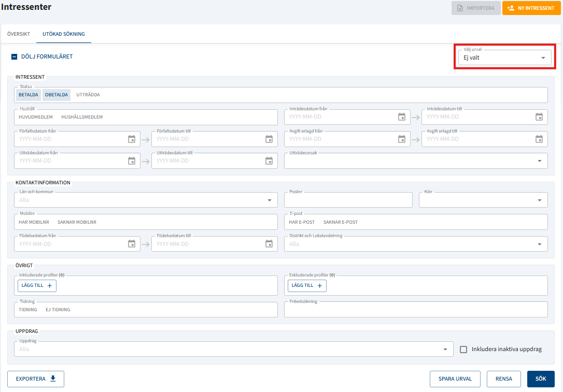Click the download icon in Exportera button
Viewport: 563px width, 392px height.
53,379
